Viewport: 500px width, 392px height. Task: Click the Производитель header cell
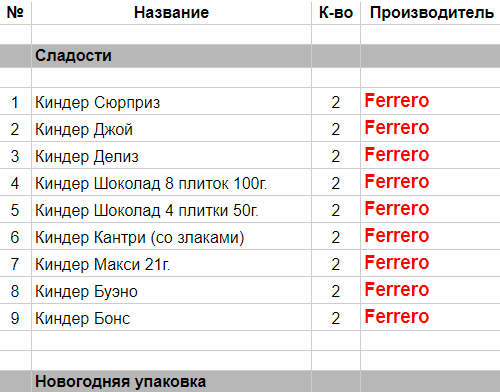pos(430,13)
